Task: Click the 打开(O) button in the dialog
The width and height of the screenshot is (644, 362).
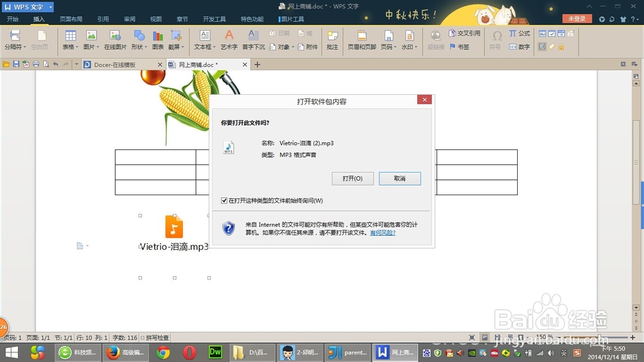Action: (x=352, y=178)
